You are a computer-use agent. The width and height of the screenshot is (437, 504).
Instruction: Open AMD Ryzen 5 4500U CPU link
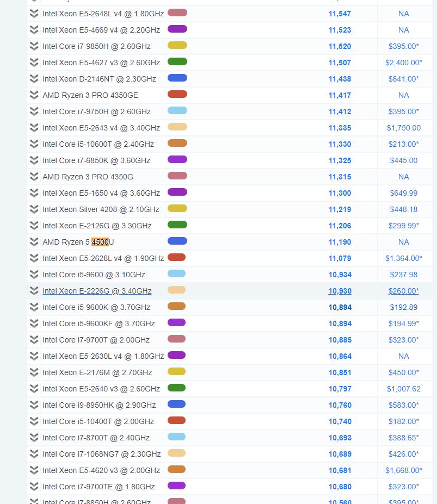point(78,242)
